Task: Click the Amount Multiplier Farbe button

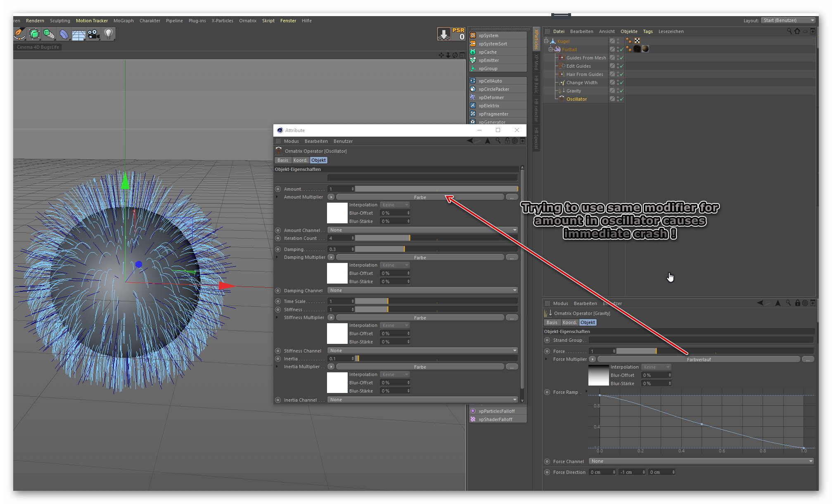Action: 420,197
